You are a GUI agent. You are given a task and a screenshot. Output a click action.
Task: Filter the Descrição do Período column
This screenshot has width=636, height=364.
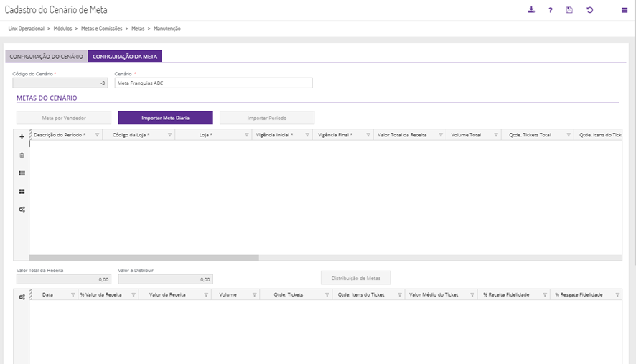(x=98, y=135)
